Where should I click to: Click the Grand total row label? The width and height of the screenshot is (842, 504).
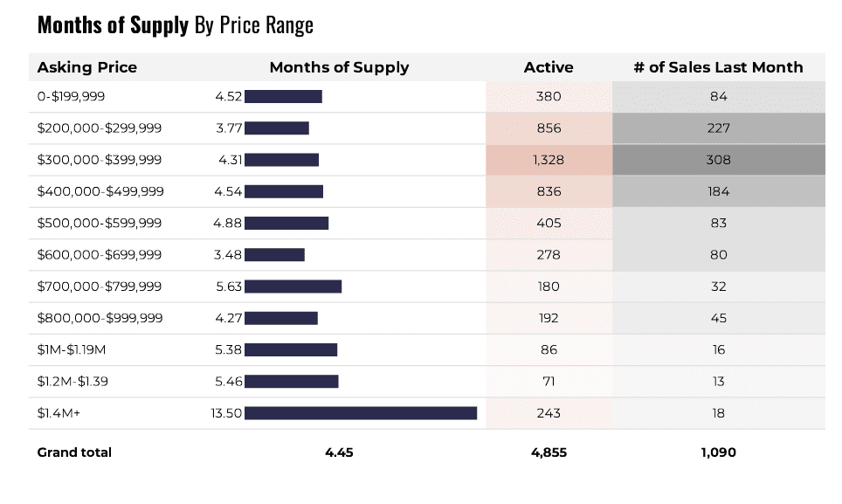click(74, 452)
